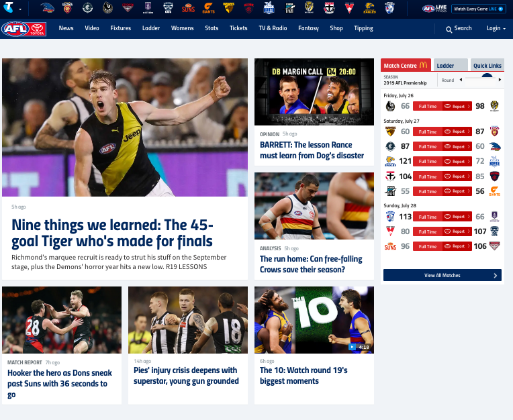Go to previous round with left arrow
This screenshot has height=420, width=513.
[461, 80]
